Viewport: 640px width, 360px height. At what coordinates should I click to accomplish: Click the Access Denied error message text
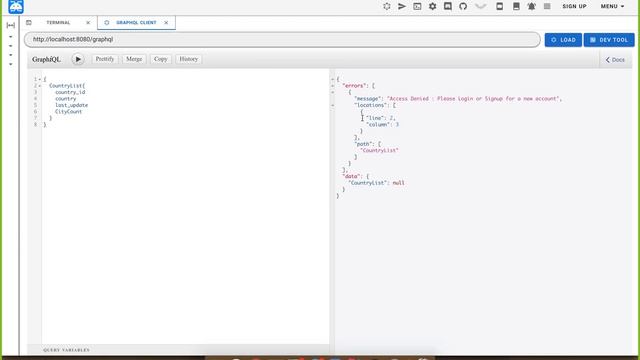click(474, 99)
